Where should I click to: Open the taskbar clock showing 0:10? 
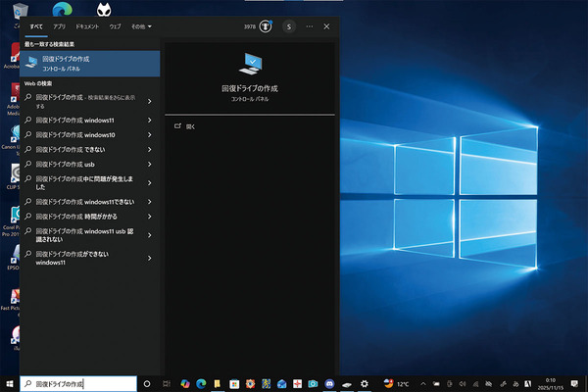pos(551,384)
